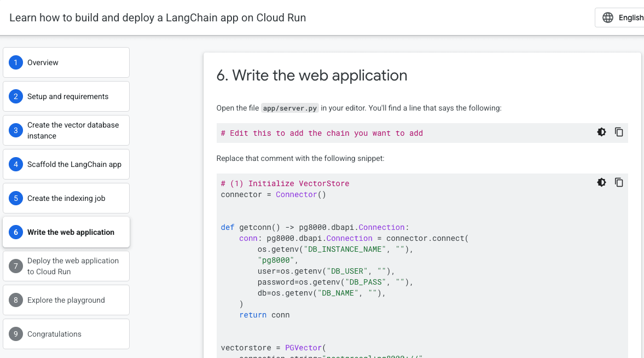Click the step 3 number badge

click(x=16, y=130)
